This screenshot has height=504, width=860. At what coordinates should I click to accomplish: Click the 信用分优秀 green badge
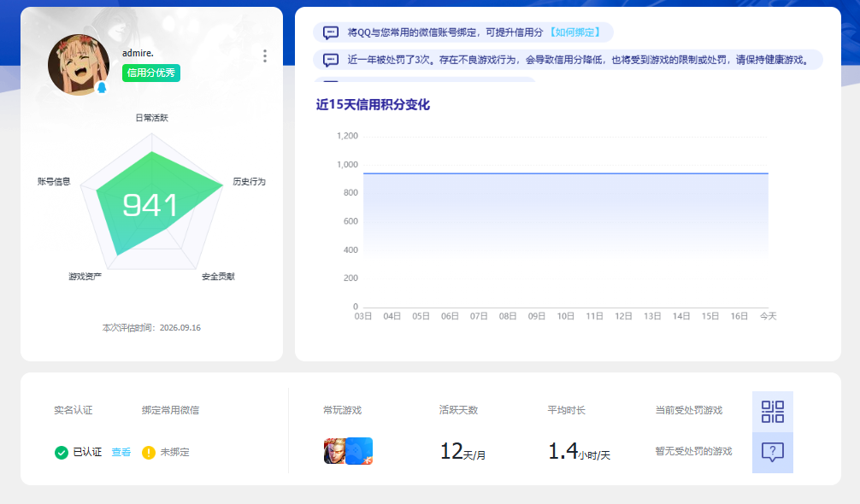click(150, 73)
